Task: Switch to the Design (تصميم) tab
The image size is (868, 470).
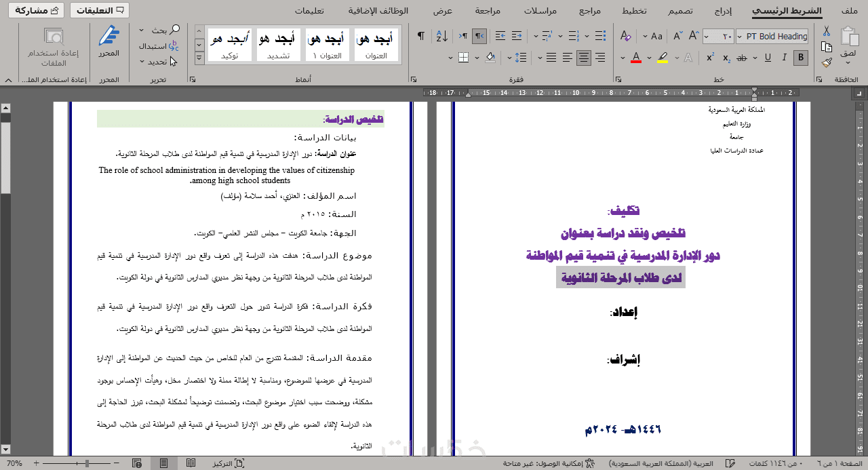Action: click(x=682, y=11)
